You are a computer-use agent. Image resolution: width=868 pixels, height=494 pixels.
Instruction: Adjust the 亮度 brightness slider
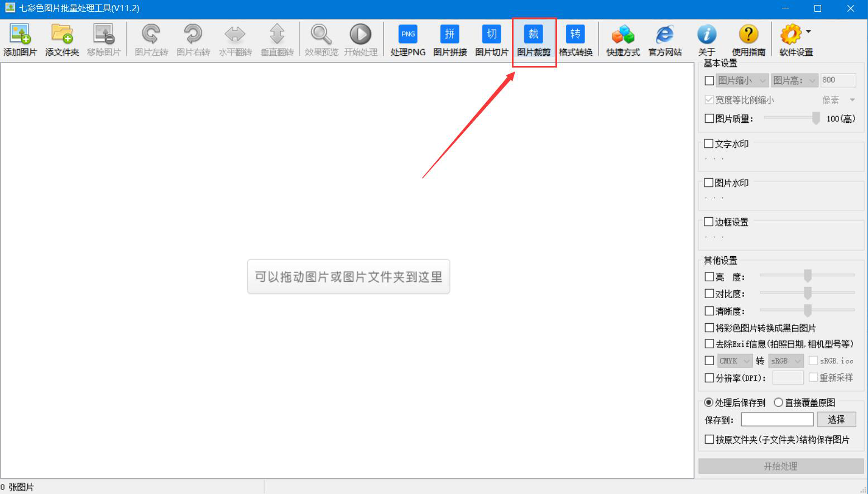point(807,276)
